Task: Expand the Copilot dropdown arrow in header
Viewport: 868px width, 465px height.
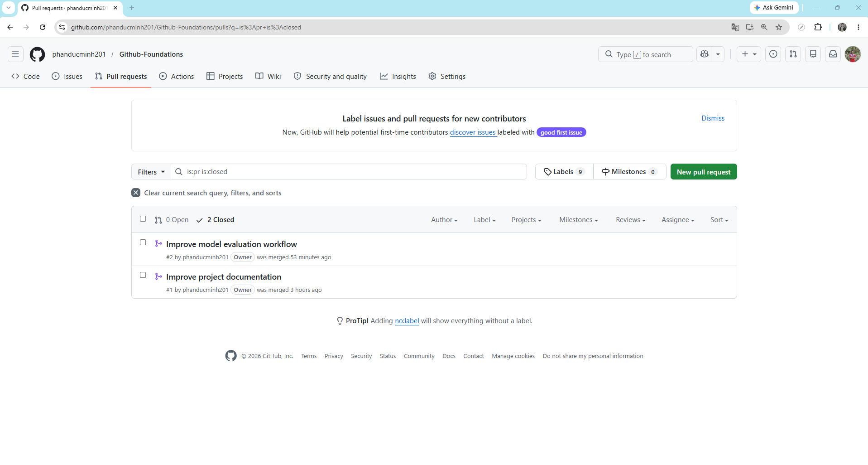Action: (x=718, y=54)
